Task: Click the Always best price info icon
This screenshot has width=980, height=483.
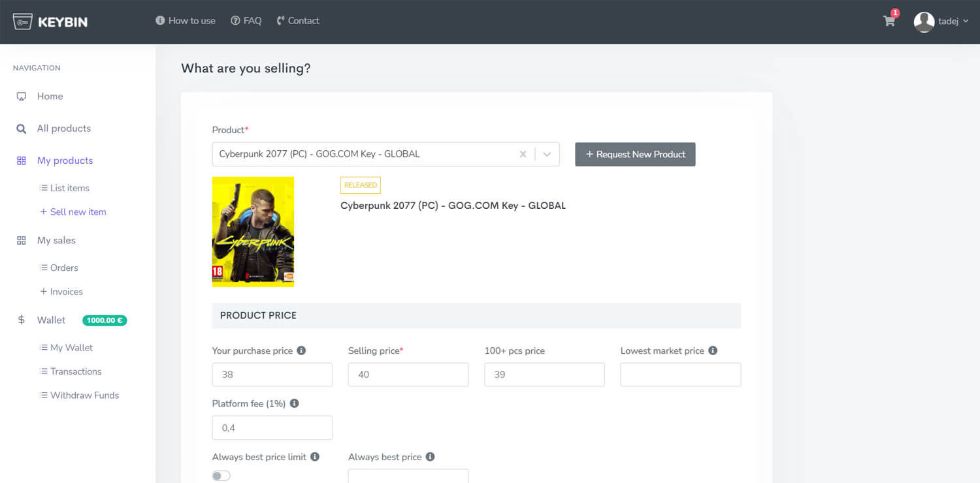Action: (429, 457)
